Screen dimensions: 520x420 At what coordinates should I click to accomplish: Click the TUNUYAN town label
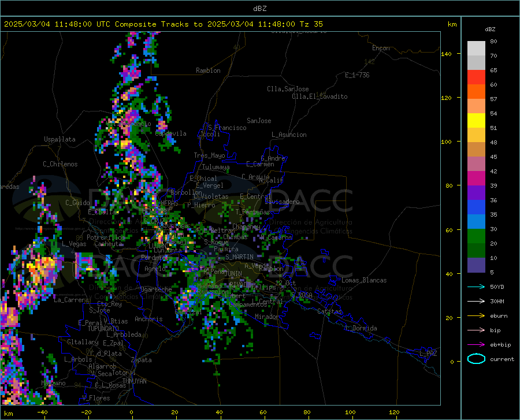point(134,381)
